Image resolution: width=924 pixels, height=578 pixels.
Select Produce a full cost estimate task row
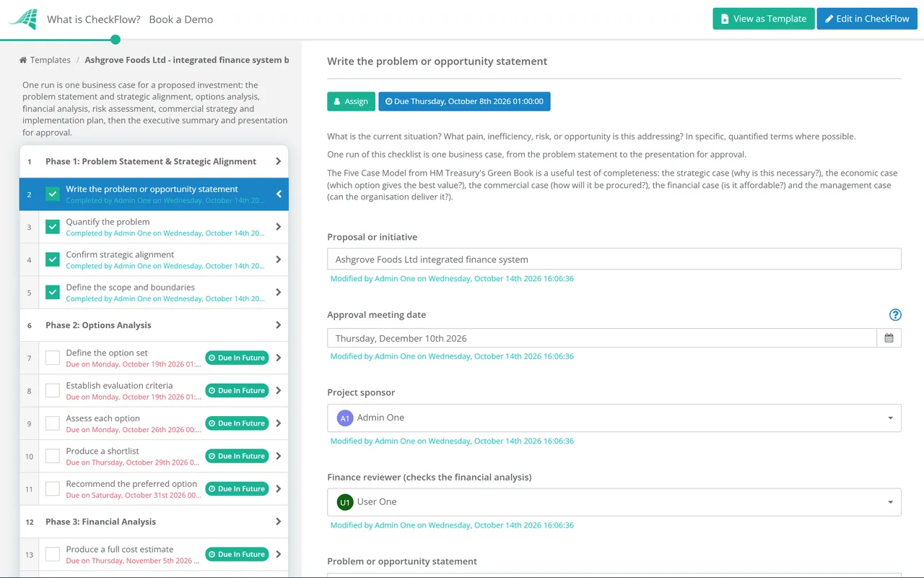tap(154, 554)
